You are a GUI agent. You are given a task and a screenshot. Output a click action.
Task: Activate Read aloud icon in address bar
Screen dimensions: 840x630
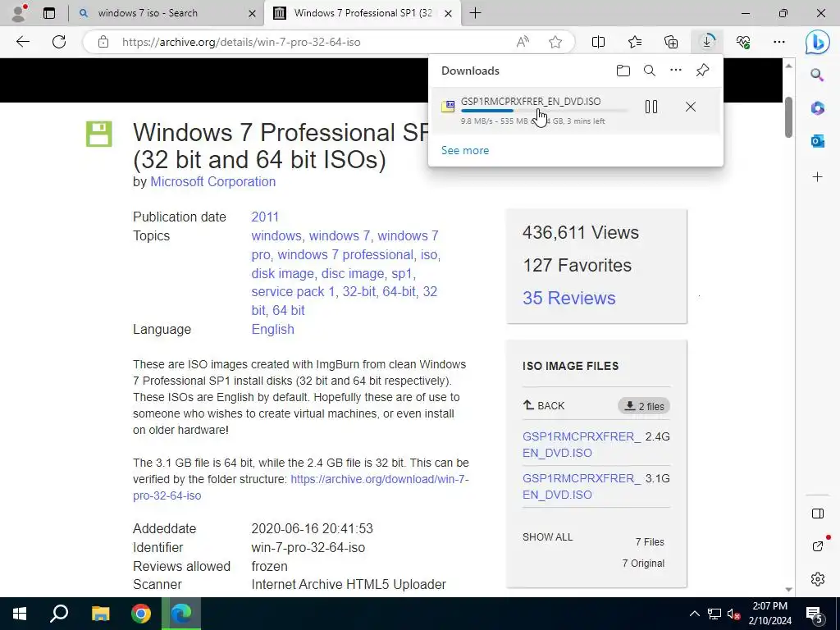tap(523, 42)
